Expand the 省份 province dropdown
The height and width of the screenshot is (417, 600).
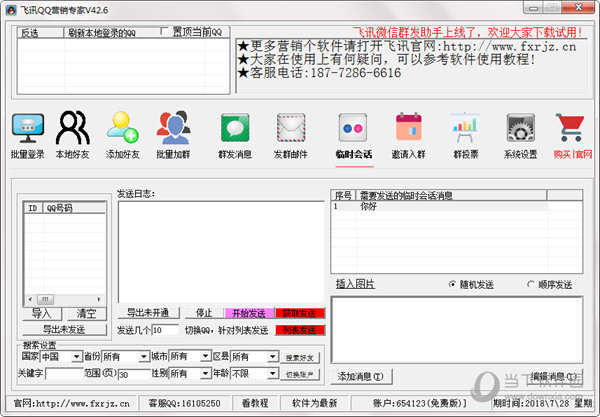click(x=143, y=357)
